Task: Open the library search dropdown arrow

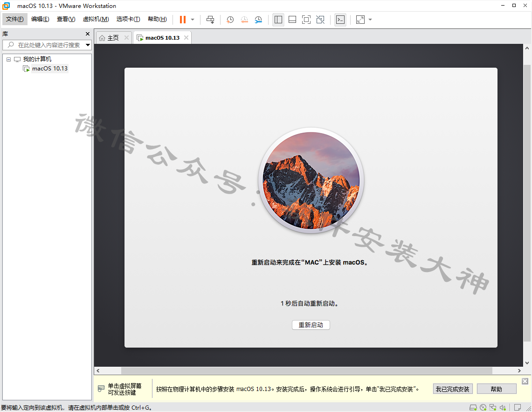Action: pos(88,45)
